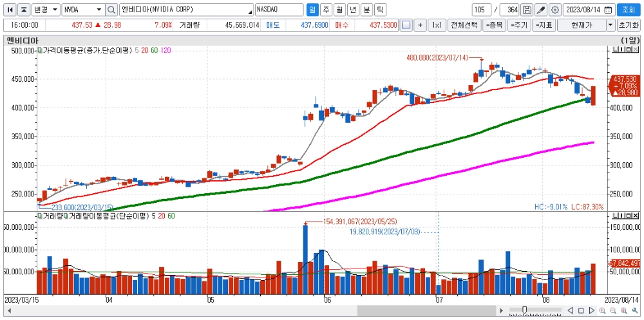Click the magenta 120 moving average label

tap(166, 50)
